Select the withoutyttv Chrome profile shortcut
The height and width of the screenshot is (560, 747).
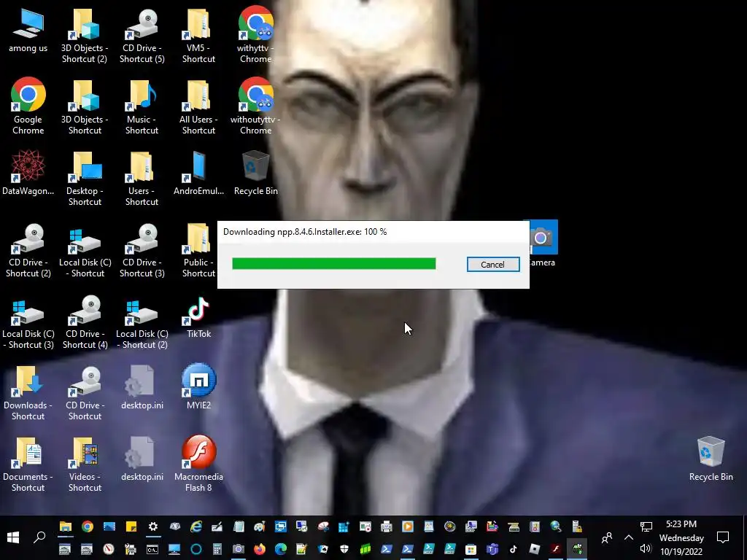click(256, 106)
